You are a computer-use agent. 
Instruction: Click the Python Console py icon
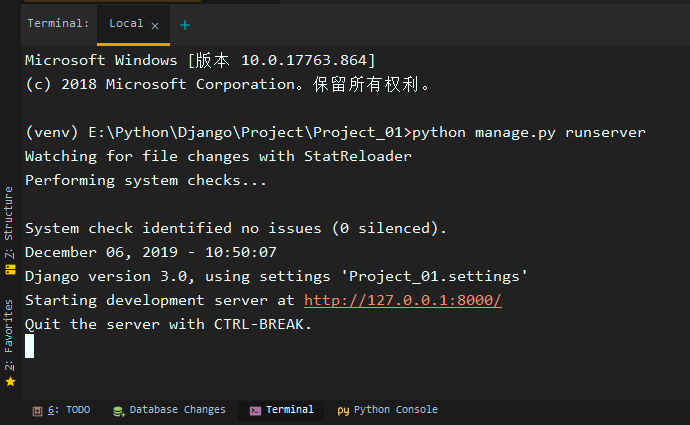pos(343,411)
